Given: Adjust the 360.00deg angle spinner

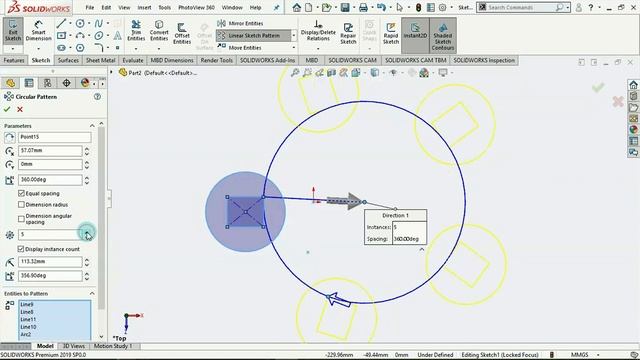Looking at the screenshot, I should (x=87, y=180).
